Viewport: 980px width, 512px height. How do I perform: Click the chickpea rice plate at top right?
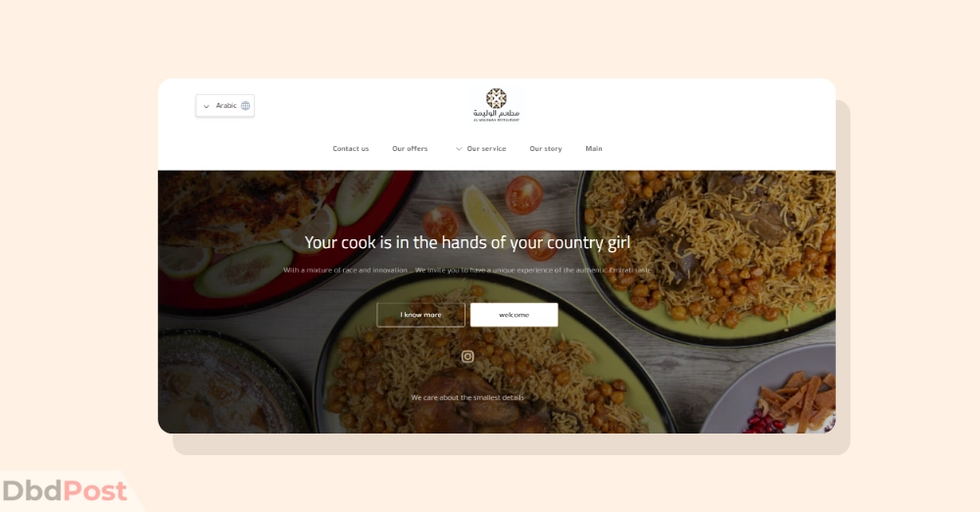tap(710, 250)
